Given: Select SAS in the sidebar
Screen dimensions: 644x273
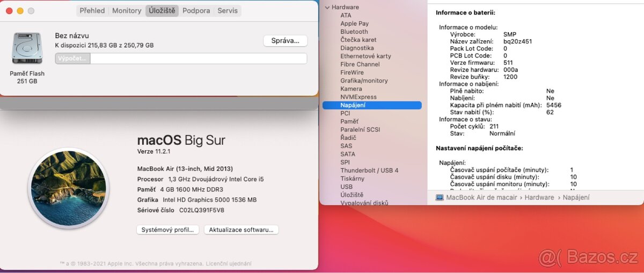Looking at the screenshot, I should [x=346, y=146].
